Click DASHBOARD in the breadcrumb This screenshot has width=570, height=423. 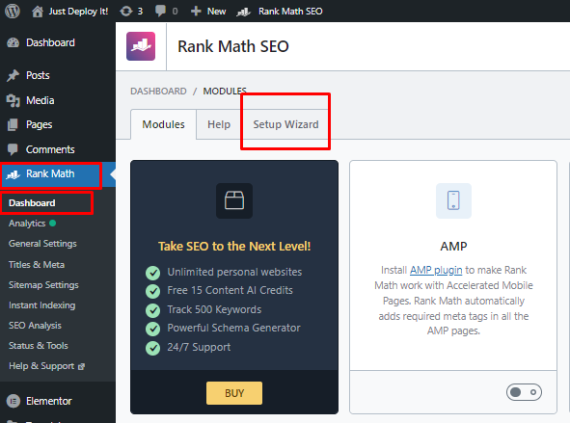click(x=158, y=91)
